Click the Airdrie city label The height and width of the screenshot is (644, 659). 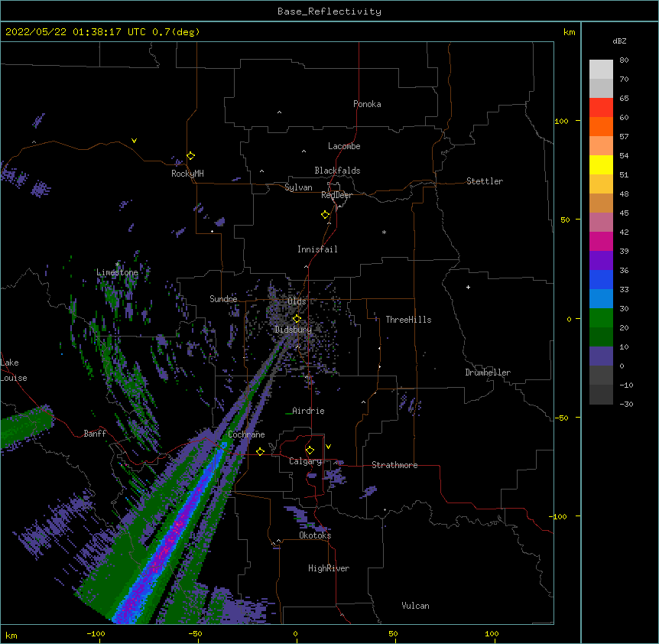coord(309,411)
